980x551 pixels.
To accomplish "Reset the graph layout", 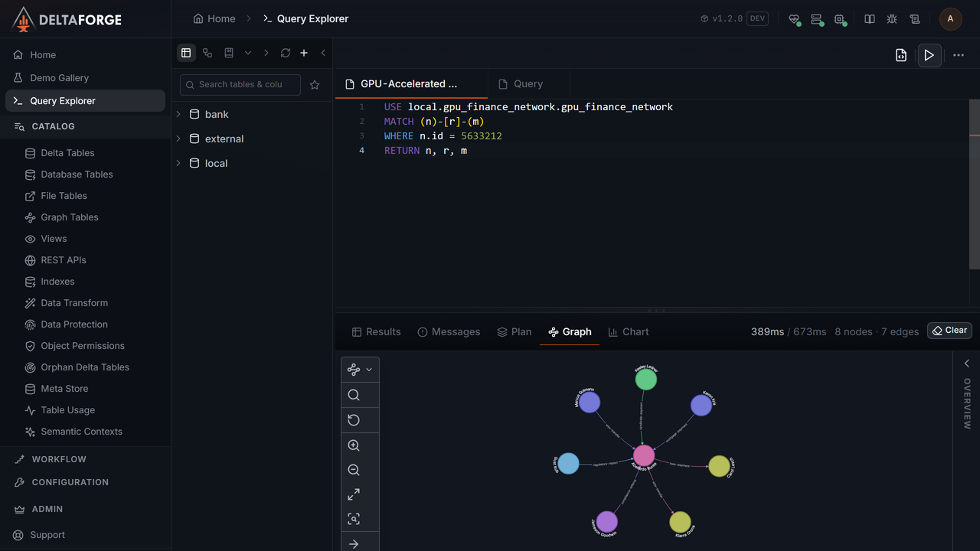I will click(354, 420).
